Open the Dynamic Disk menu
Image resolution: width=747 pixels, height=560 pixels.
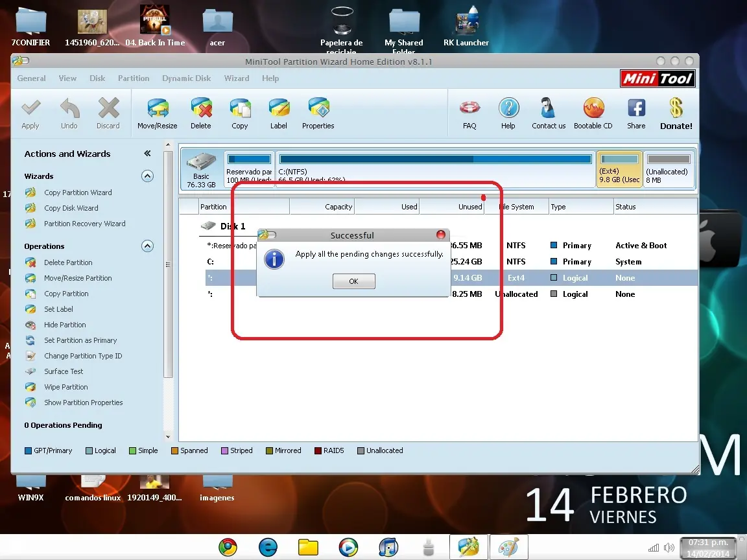click(x=186, y=78)
